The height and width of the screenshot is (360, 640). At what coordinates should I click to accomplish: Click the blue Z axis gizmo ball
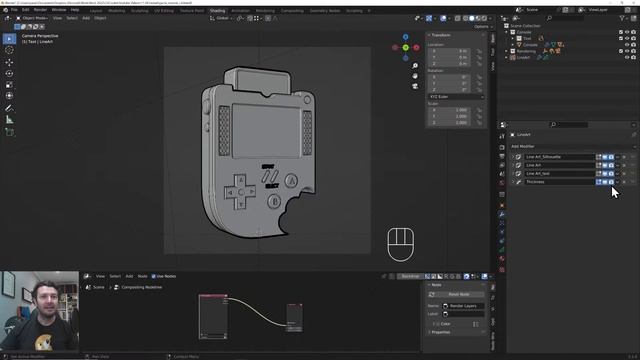coord(405,37)
